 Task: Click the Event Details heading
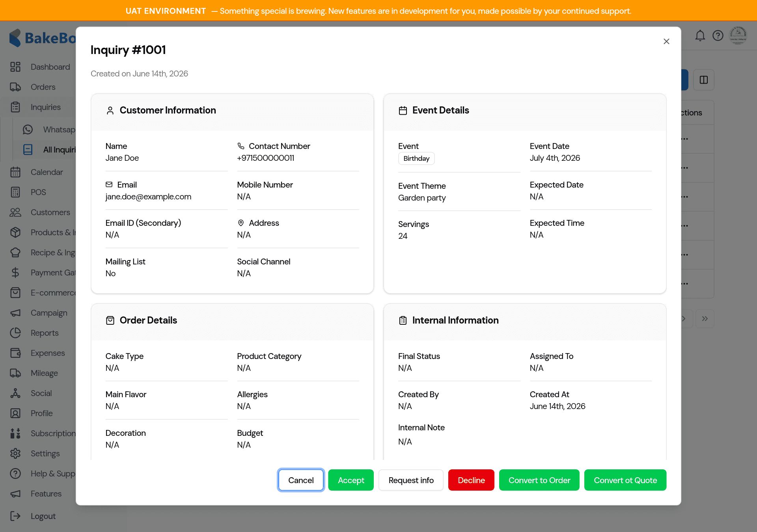[x=441, y=110]
